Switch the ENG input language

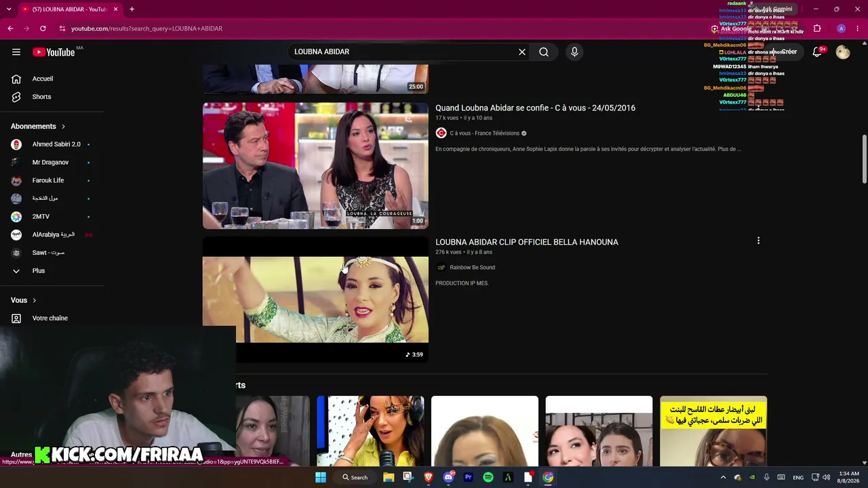coord(798,477)
